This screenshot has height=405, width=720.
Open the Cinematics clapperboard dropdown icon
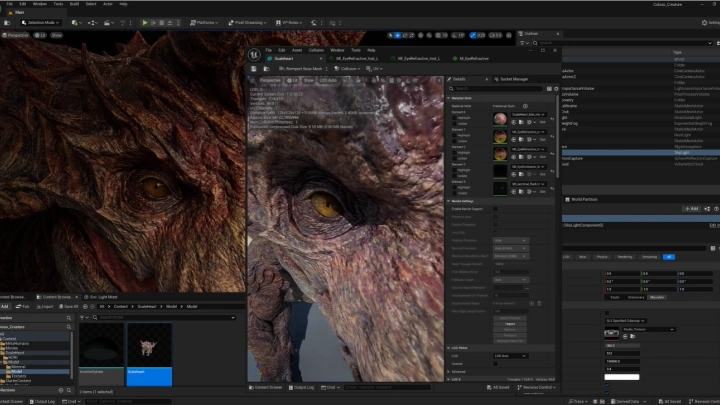point(108,22)
